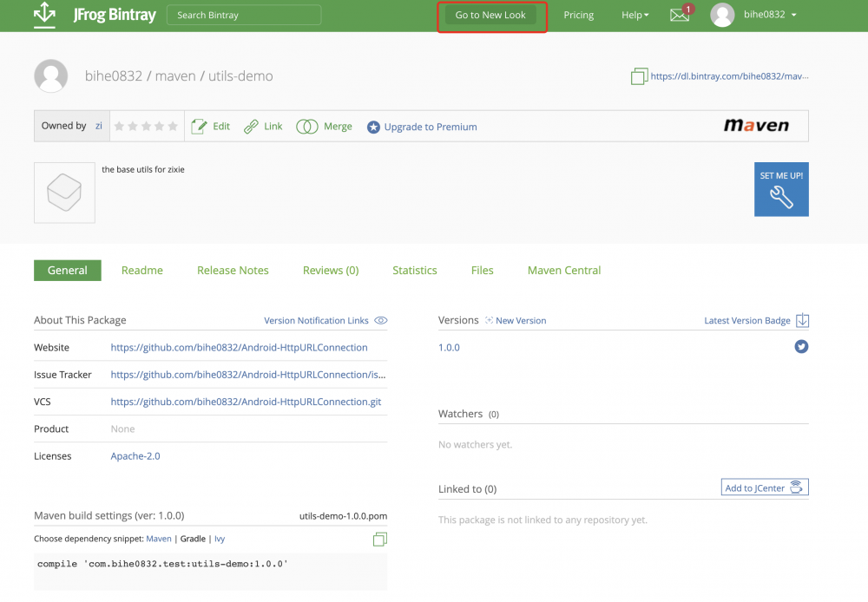Open the Help dropdown menu
The height and width of the screenshot is (602, 868).
click(635, 15)
